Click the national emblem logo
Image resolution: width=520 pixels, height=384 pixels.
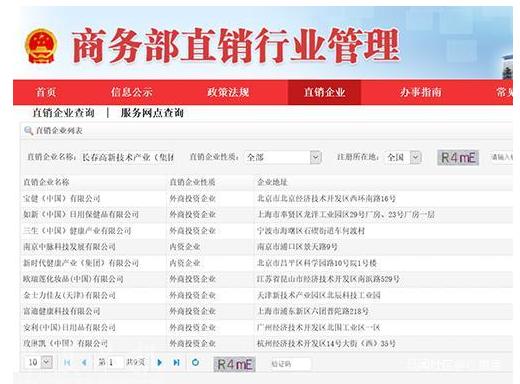pyautogui.click(x=41, y=46)
